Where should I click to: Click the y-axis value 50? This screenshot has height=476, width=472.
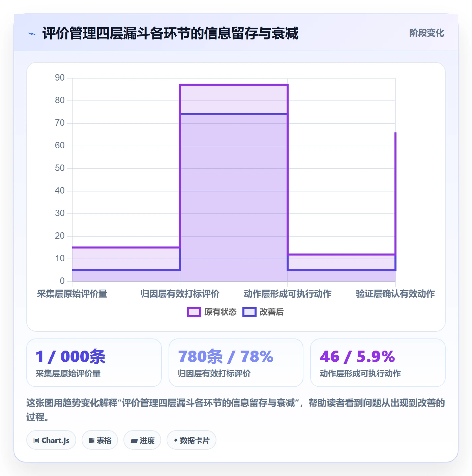[x=60, y=168]
